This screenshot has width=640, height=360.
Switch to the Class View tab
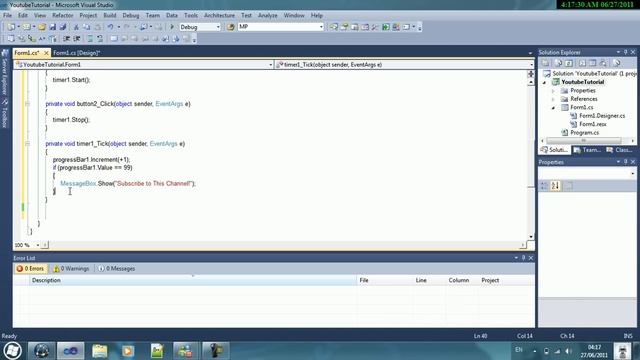(620, 150)
